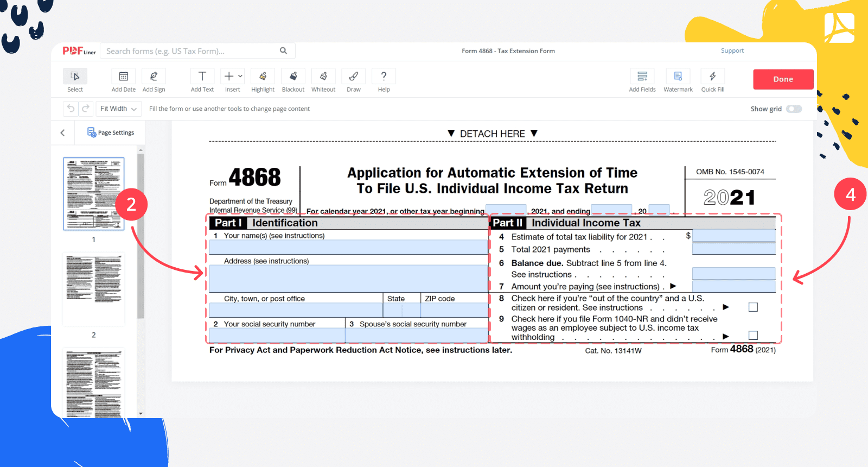Pick the Blackout tool
868x467 pixels.
pyautogui.click(x=293, y=77)
